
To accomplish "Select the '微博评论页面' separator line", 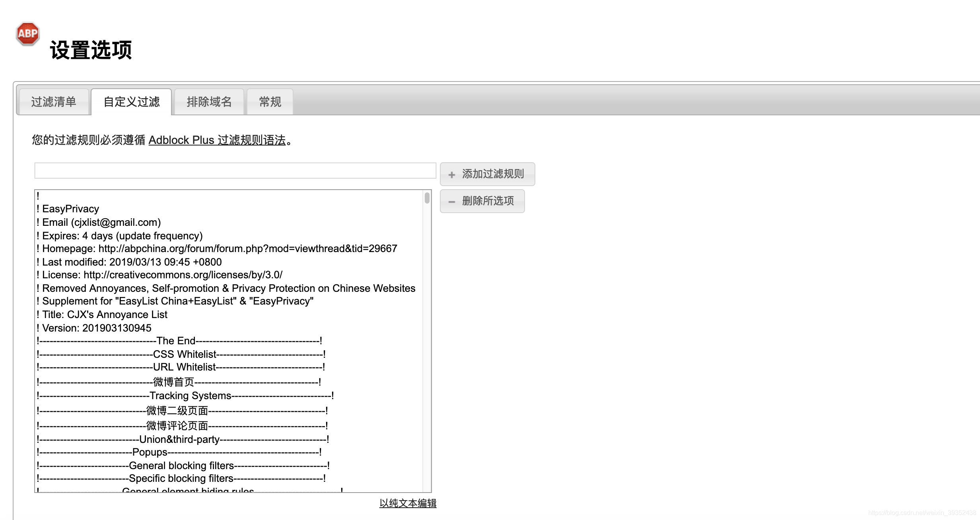I will click(x=229, y=425).
